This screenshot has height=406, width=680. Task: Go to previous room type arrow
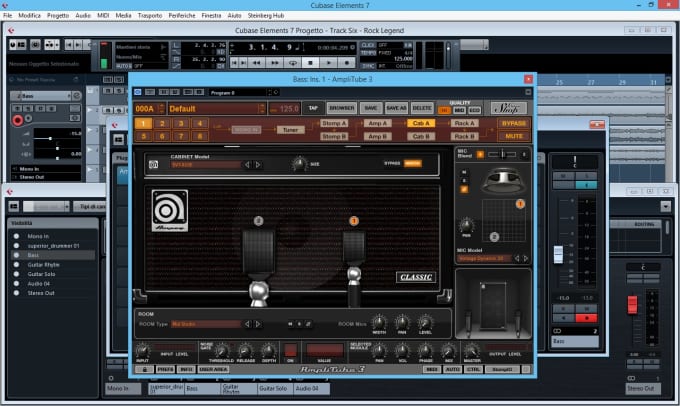pyautogui.click(x=248, y=324)
